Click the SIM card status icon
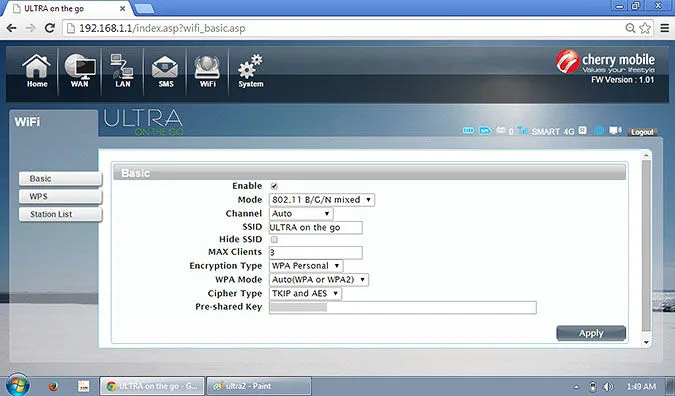 tap(485, 130)
